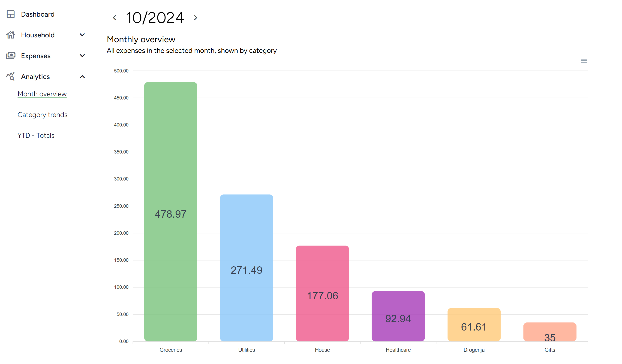Expand the Household menu chevron

[82, 35]
